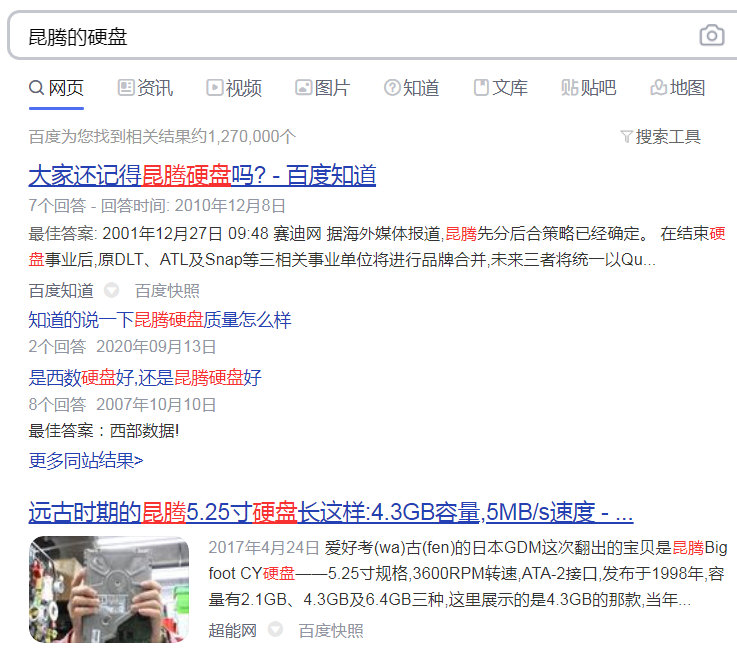Expand the 搜索工具 filter options

[661, 137]
